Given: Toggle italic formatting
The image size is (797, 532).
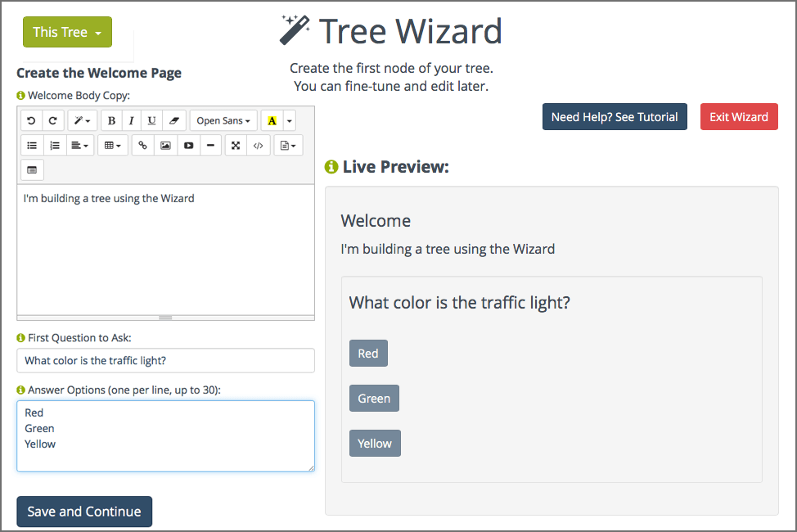Looking at the screenshot, I should [x=131, y=120].
